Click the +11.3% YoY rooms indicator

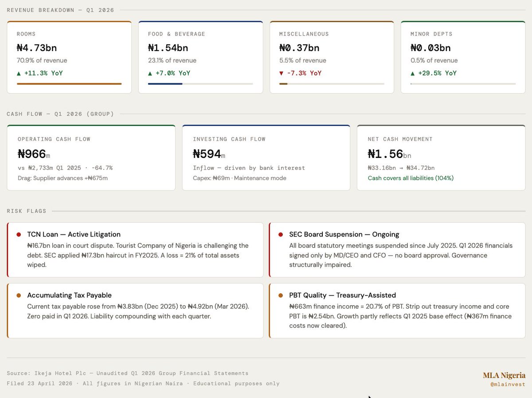tap(40, 73)
